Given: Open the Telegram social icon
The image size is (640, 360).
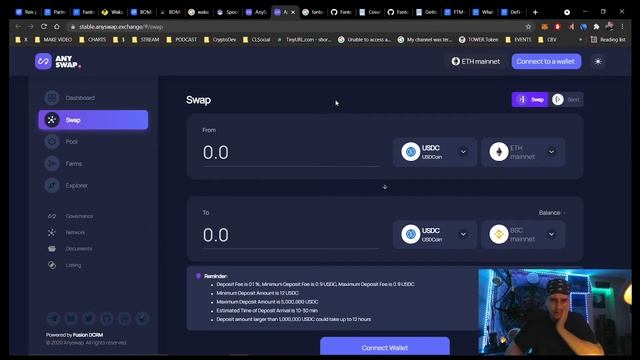Looking at the screenshot, I should (53, 318).
